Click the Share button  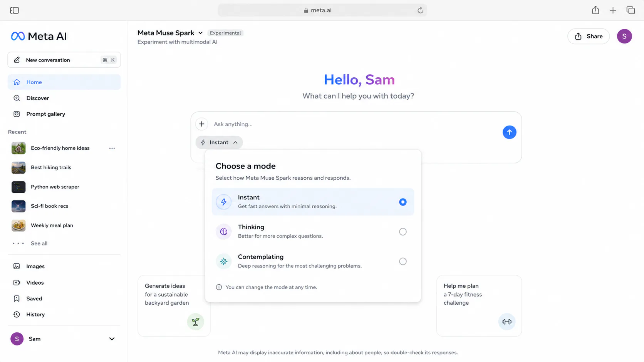tap(588, 36)
